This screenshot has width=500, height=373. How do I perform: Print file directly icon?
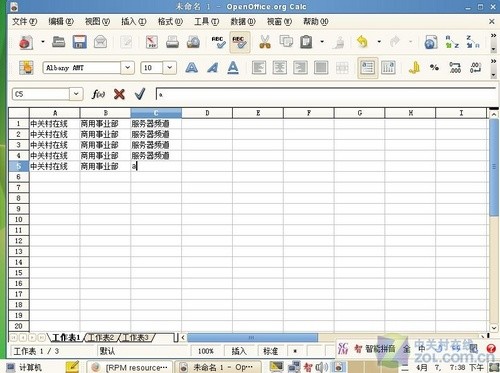click(x=172, y=42)
